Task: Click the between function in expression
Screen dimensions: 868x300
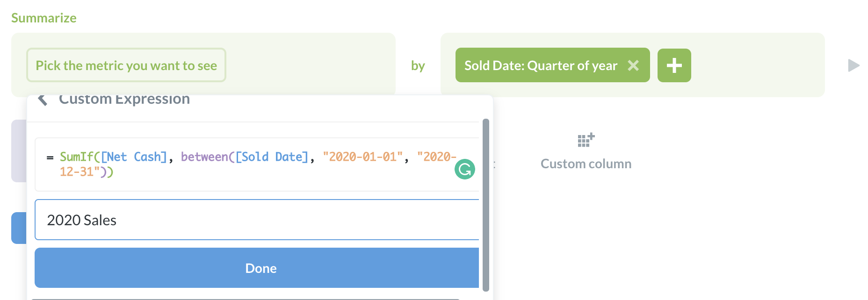Action: pos(204,157)
